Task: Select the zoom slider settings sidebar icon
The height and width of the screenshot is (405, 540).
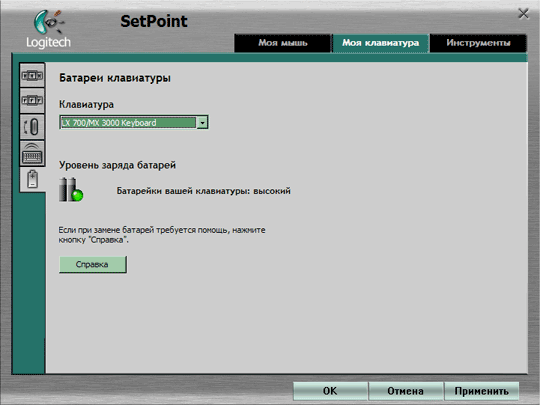Action: tap(32, 127)
